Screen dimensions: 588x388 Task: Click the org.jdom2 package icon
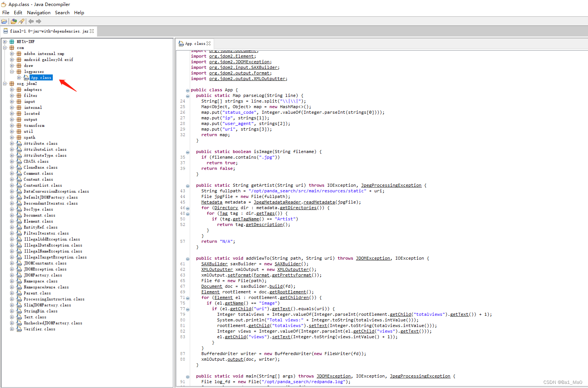point(12,83)
